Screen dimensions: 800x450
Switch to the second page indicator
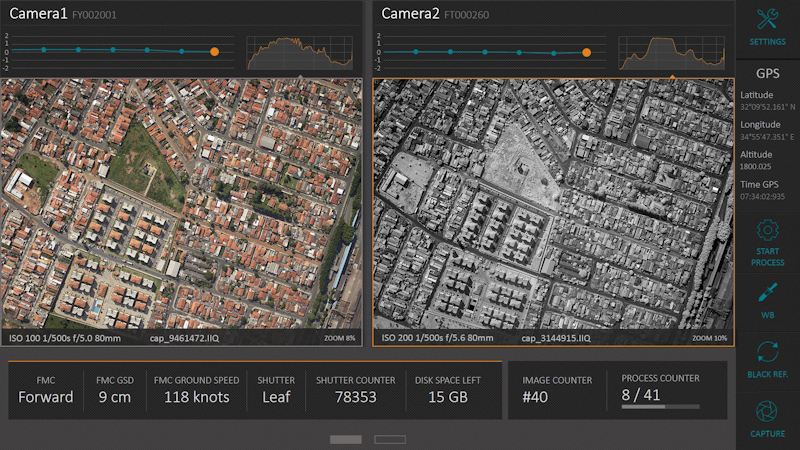tap(390, 439)
